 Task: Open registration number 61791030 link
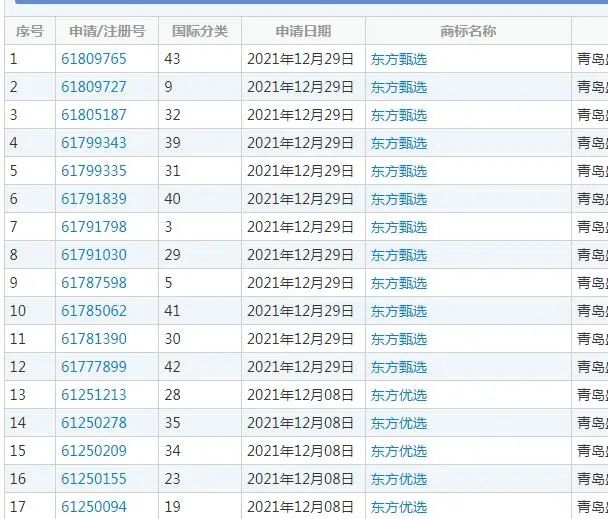tap(94, 255)
